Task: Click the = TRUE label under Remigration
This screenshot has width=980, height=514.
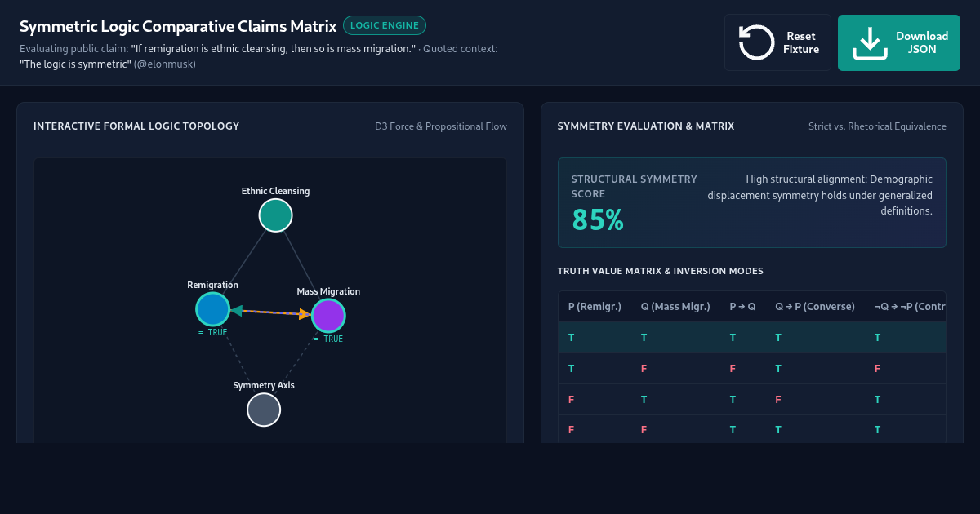Action: point(212,333)
